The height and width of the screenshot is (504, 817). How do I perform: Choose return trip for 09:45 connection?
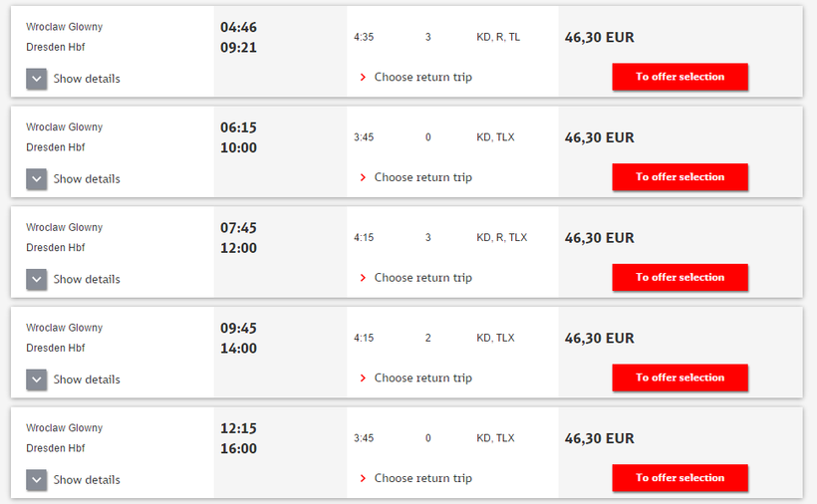422,378
